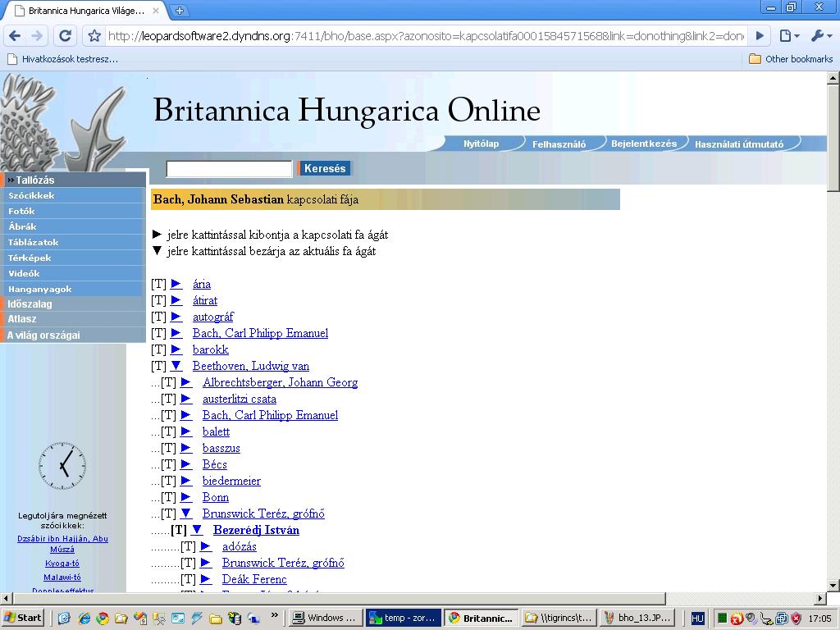
Task: Open the Felhasználó tab
Action: [x=558, y=144]
